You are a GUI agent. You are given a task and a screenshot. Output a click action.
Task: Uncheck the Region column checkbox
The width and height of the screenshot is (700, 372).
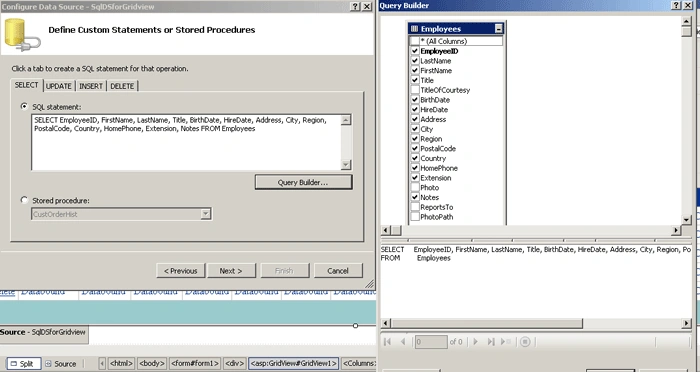(x=415, y=139)
